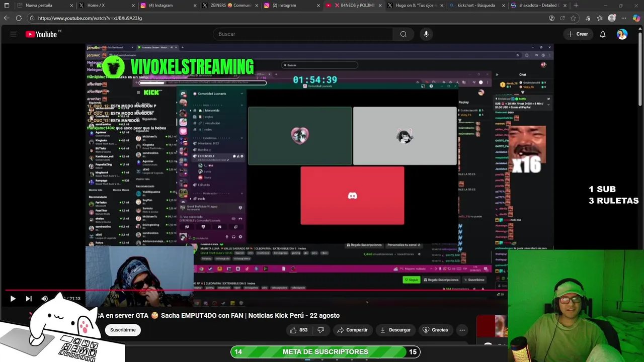Reload the page with the refresh icon
The image size is (644, 362).
[19, 18]
